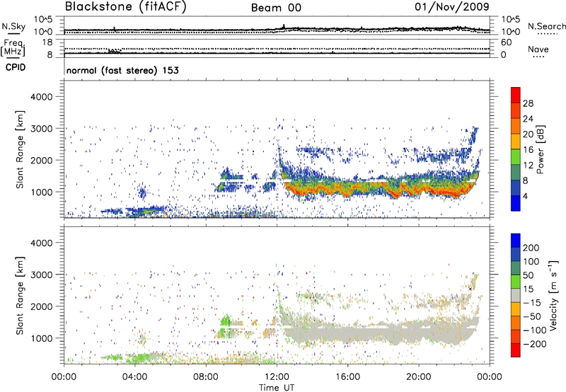
Task: Click the gray velocity color between 15 and -15
Action: point(516,296)
